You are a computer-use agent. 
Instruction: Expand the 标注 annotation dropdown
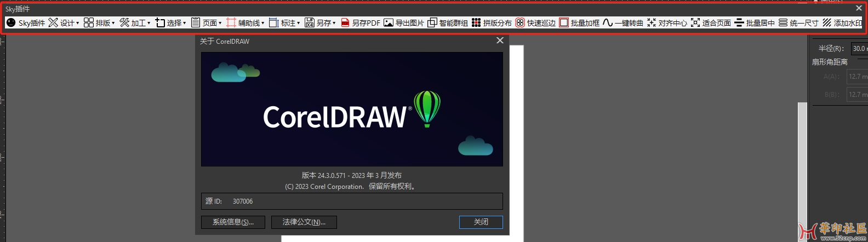(x=284, y=22)
